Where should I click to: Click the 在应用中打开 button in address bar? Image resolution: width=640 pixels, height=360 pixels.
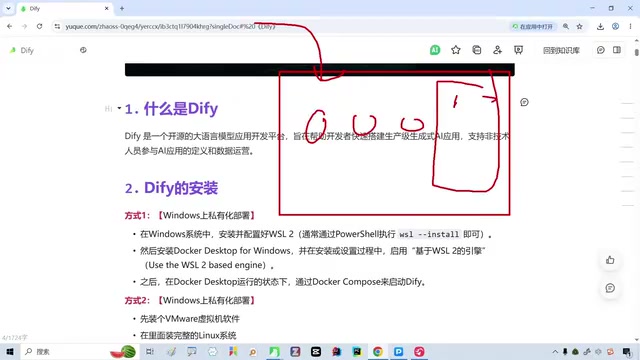533,27
